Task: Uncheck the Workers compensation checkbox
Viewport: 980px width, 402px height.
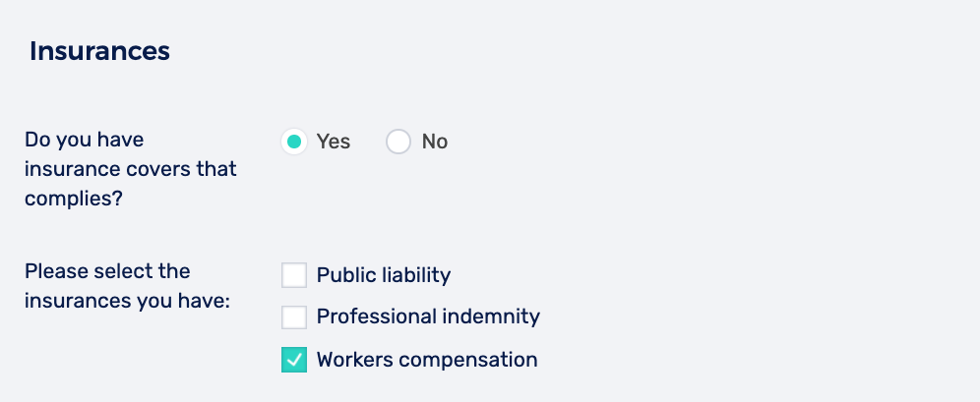Action: (x=294, y=361)
